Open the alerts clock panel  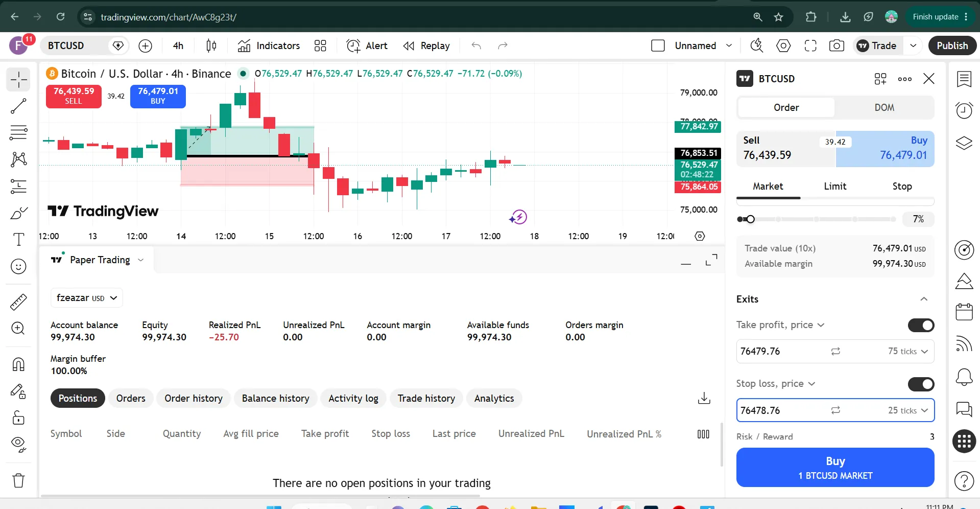pos(964,110)
